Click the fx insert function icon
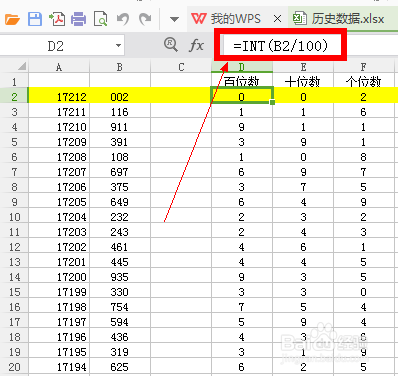Screen dimensions: 398x376 tap(196, 45)
